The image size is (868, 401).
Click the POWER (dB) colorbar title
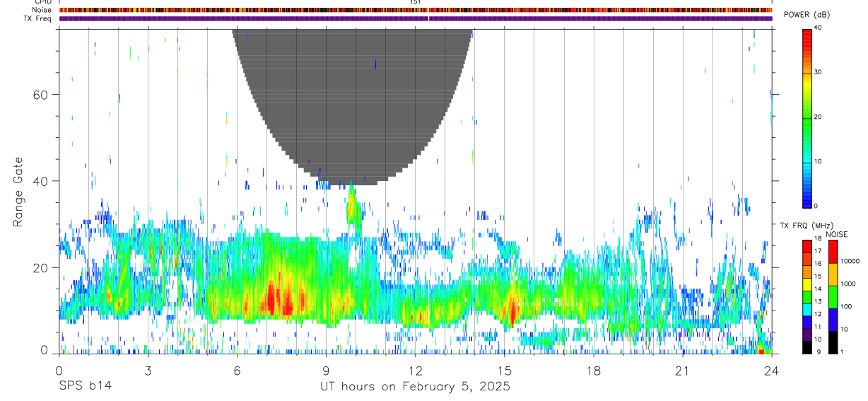(807, 15)
